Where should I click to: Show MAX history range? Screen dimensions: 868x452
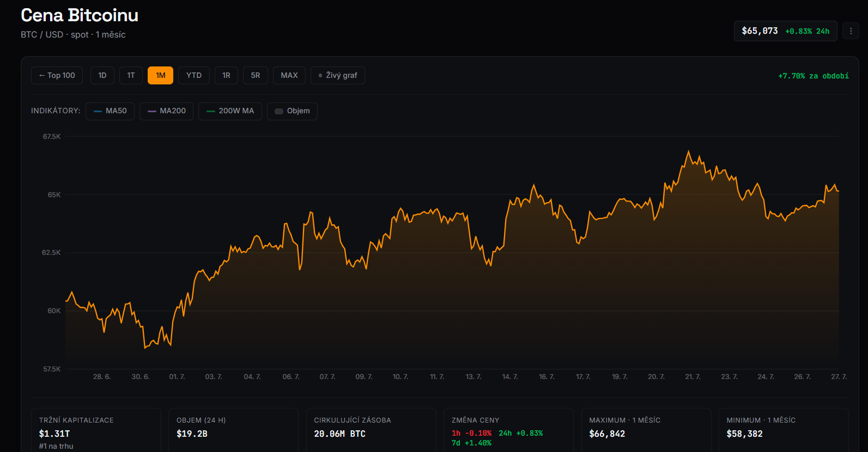point(289,75)
